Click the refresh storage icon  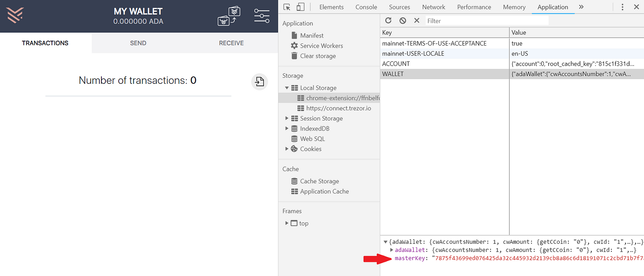pyautogui.click(x=388, y=21)
